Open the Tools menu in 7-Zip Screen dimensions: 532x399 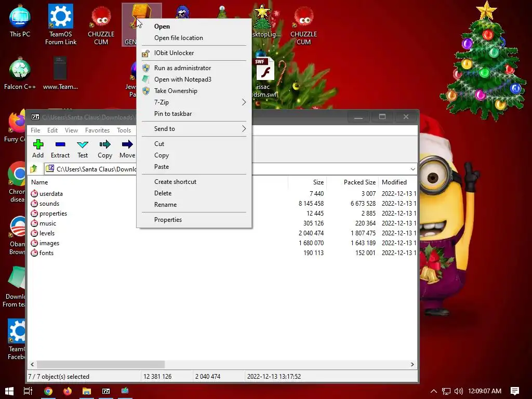pyautogui.click(x=124, y=130)
